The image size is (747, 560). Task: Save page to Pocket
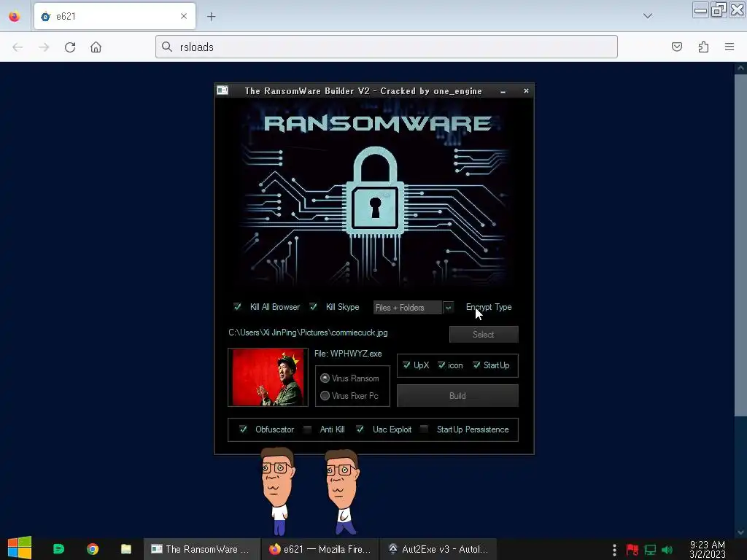click(x=677, y=47)
